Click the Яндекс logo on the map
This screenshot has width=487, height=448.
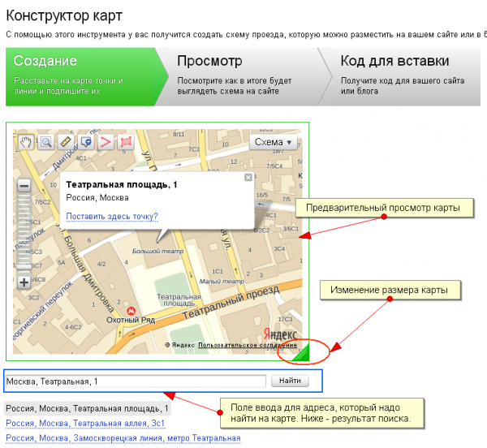click(281, 334)
